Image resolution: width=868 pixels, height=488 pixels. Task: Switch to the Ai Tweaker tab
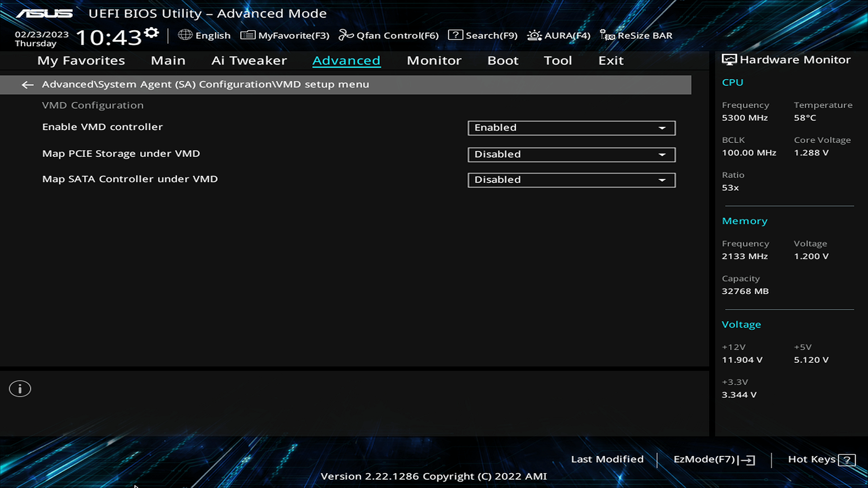point(249,60)
